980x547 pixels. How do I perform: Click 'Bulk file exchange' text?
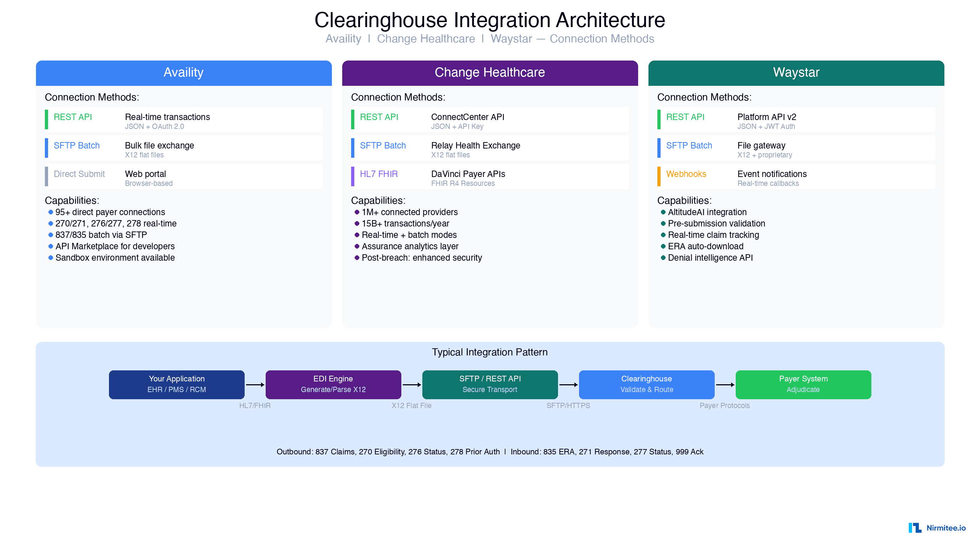[160, 146]
